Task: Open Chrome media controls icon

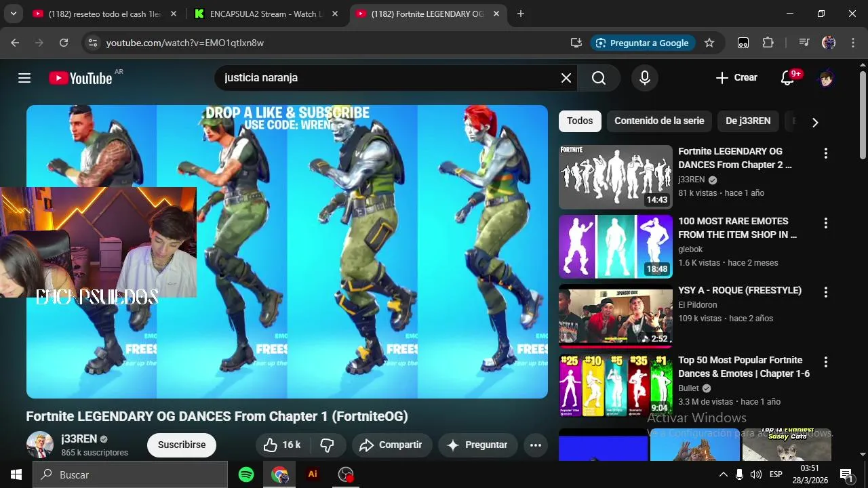Action: click(804, 43)
